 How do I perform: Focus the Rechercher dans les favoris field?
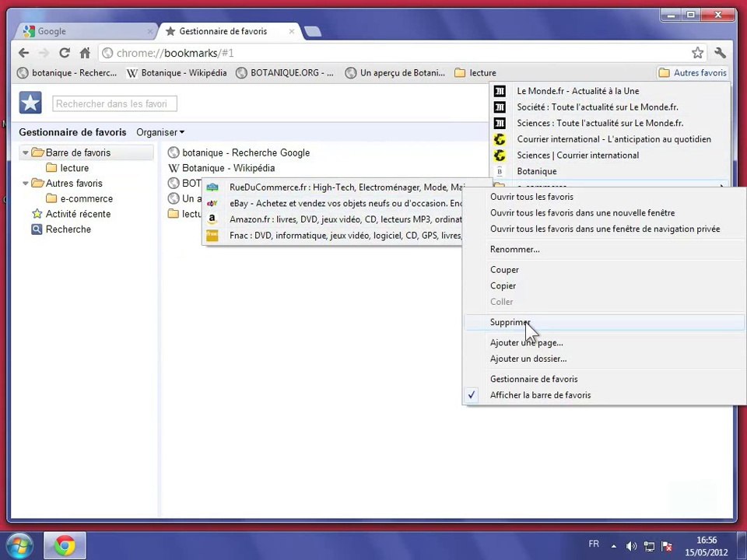[x=114, y=103]
